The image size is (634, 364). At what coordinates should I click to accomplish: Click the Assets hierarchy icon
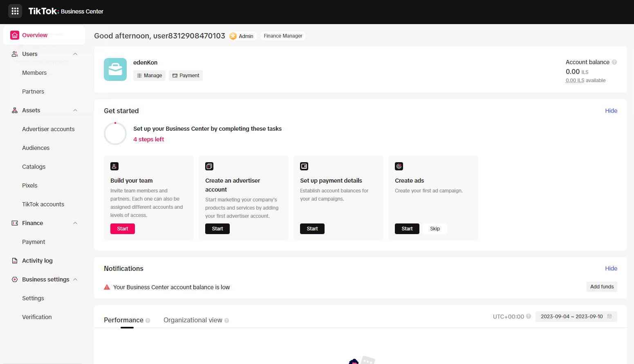pos(15,110)
